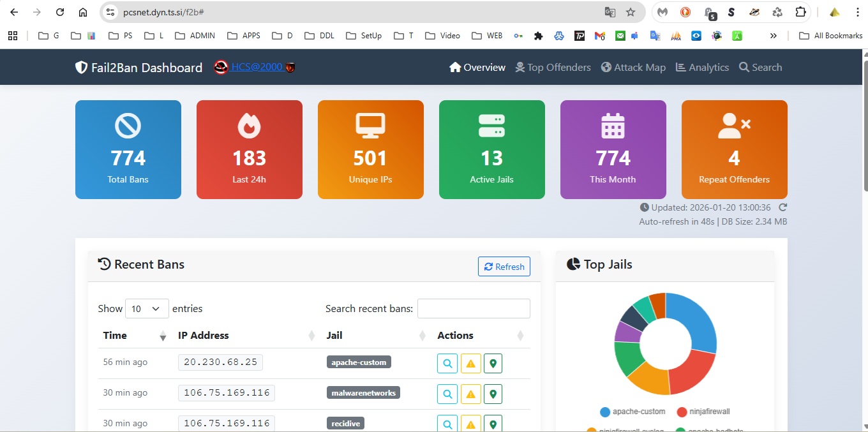Click the warning icon for IP 20.230.68.25
Viewport: 868px width, 432px height.
coord(470,363)
